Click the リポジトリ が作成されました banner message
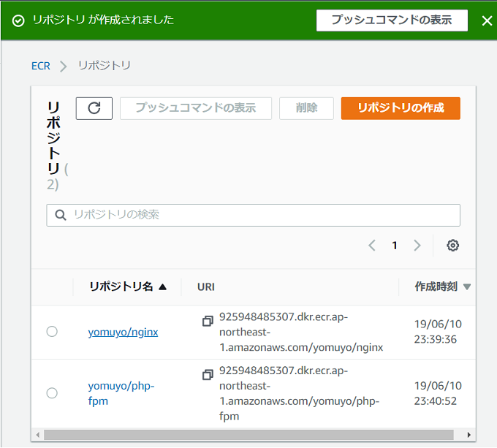 pos(103,20)
